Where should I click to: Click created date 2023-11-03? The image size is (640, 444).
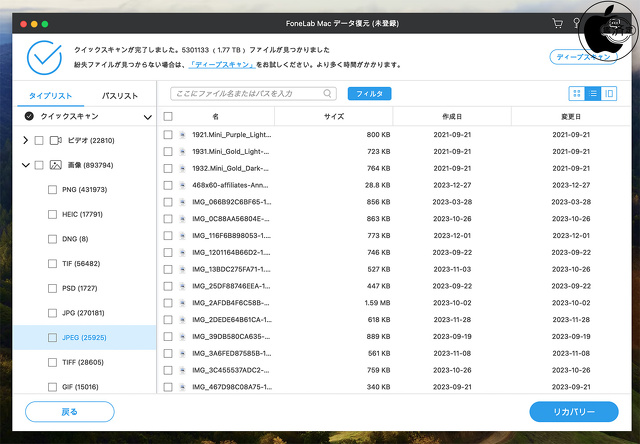[452, 269]
